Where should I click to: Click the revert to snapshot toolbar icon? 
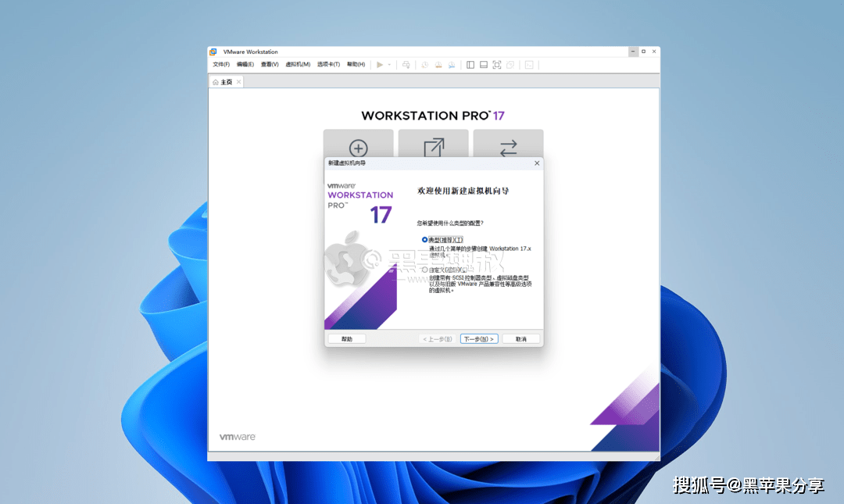pyautogui.click(x=438, y=65)
